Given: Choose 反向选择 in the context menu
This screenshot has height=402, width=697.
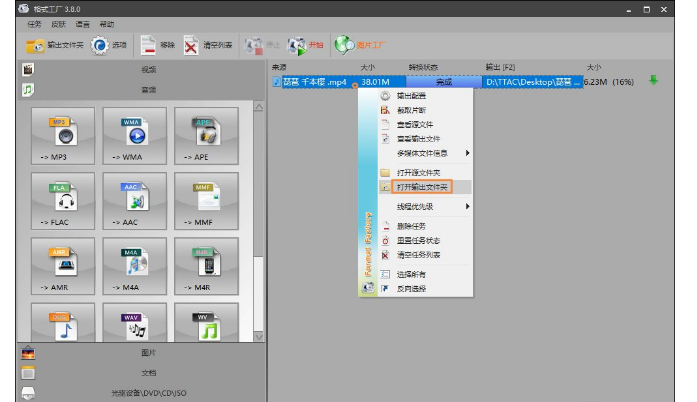Looking at the screenshot, I should click(x=425, y=289).
